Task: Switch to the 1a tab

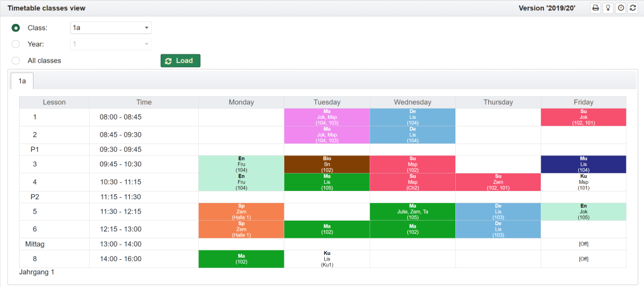Action: click(x=22, y=81)
